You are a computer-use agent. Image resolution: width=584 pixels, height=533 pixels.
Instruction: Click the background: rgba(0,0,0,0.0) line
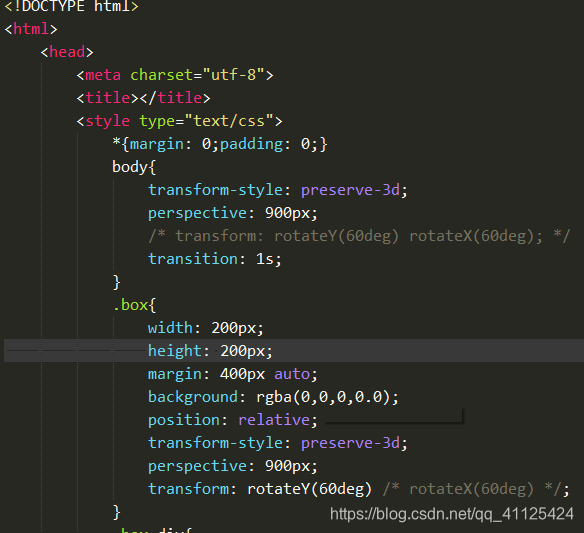click(x=273, y=397)
